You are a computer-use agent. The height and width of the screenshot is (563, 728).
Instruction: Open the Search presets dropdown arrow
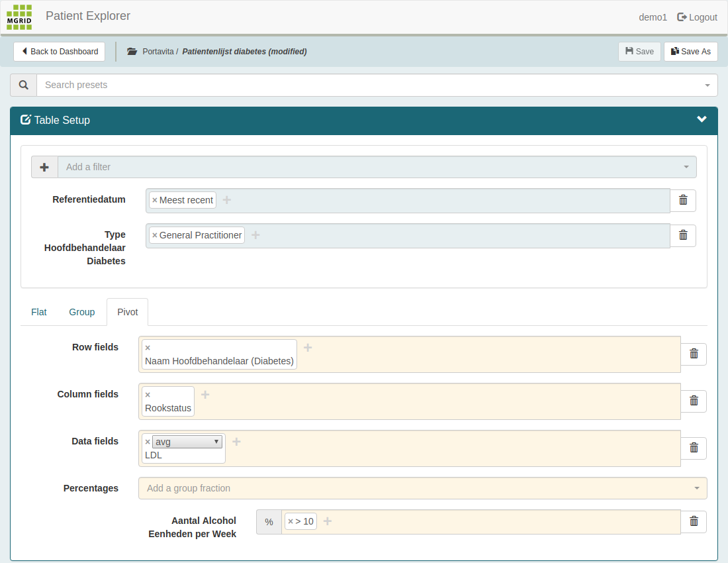tap(707, 85)
